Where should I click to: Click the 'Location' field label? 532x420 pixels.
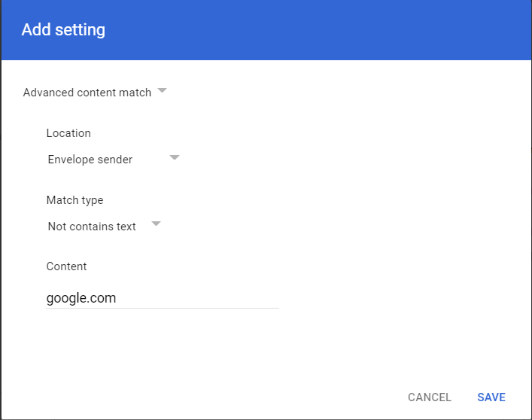[x=68, y=133]
